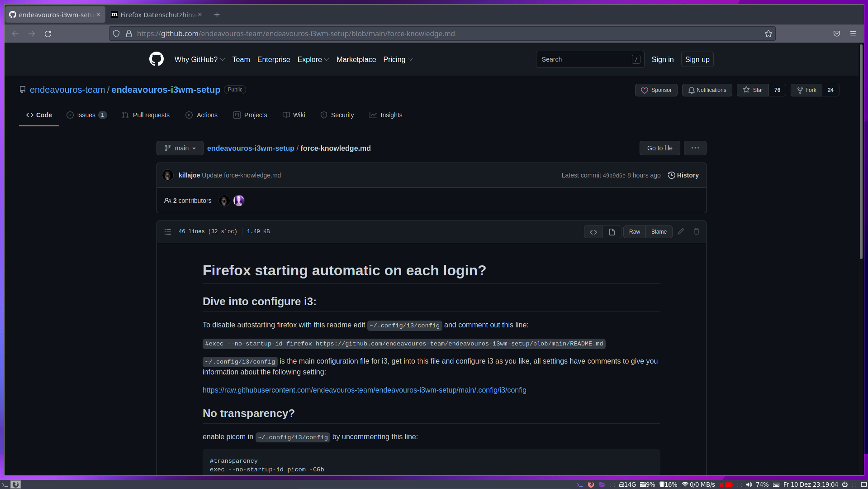This screenshot has width=868, height=489.
Task: Bookmark this page with the star icon
Action: click(768, 34)
